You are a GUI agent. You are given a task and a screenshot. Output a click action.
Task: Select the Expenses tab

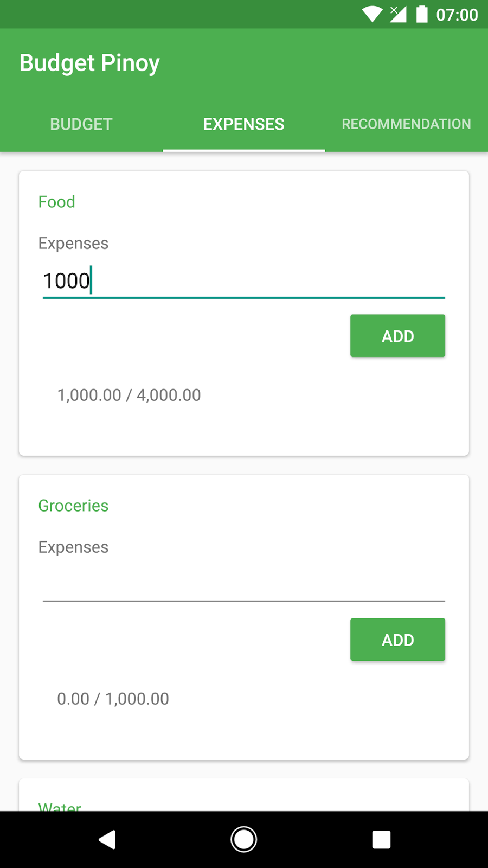(243, 124)
